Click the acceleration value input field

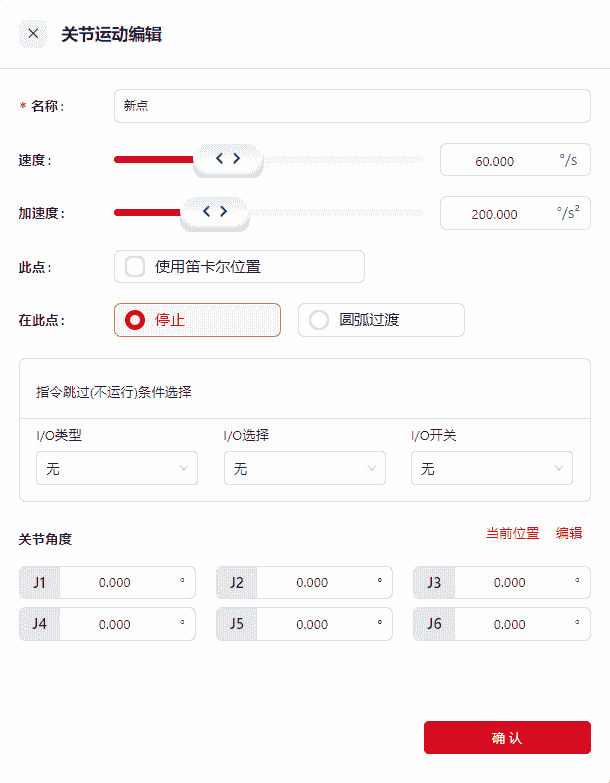(x=497, y=213)
